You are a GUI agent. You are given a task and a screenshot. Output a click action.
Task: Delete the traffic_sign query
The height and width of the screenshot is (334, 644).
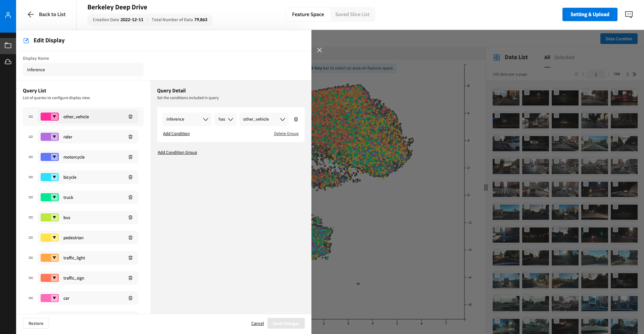click(x=131, y=278)
